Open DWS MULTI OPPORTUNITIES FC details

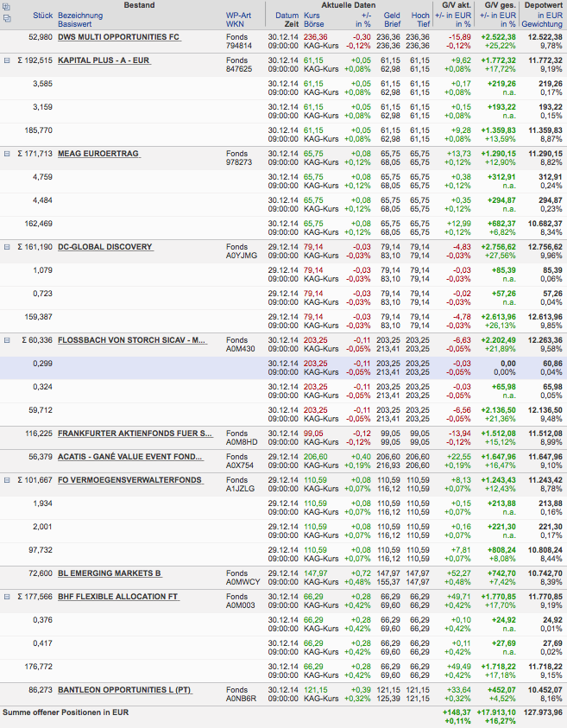point(118,37)
